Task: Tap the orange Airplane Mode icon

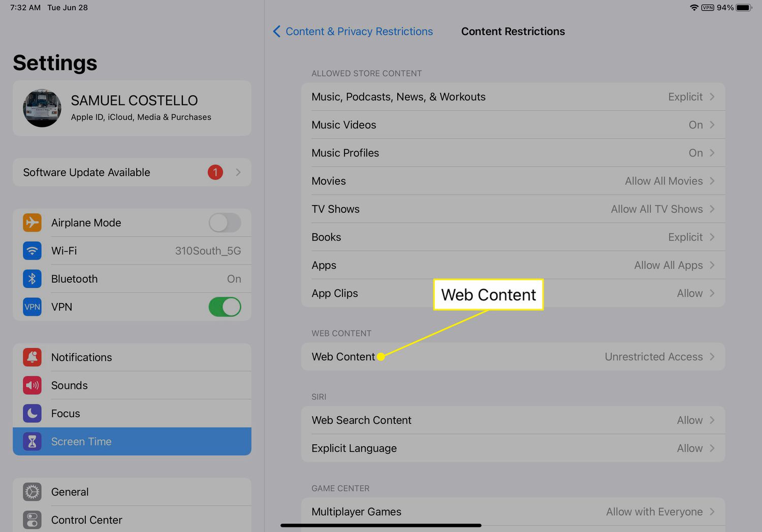Action: (32, 223)
